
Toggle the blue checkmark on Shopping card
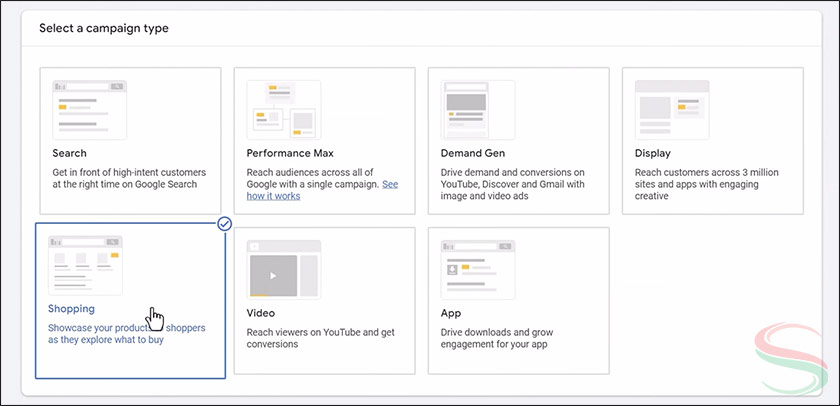[225, 224]
